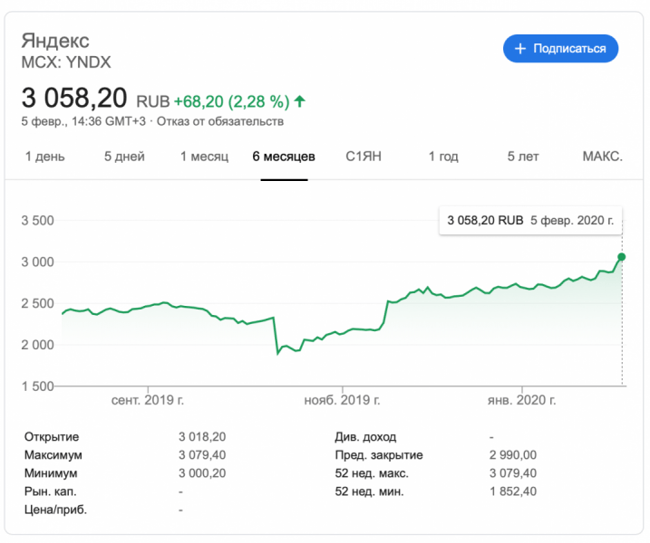Show the 1 год chart range
This screenshot has width=650, height=543.
443,157
